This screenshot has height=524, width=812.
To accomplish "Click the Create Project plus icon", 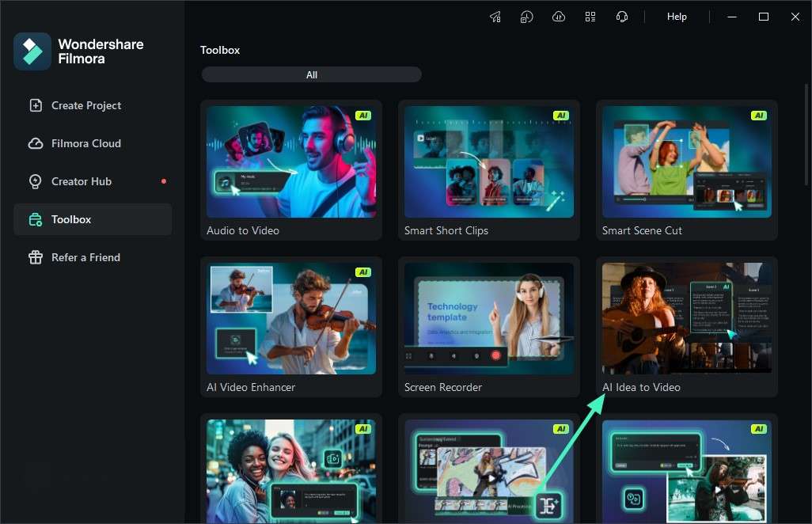I will click(x=35, y=105).
